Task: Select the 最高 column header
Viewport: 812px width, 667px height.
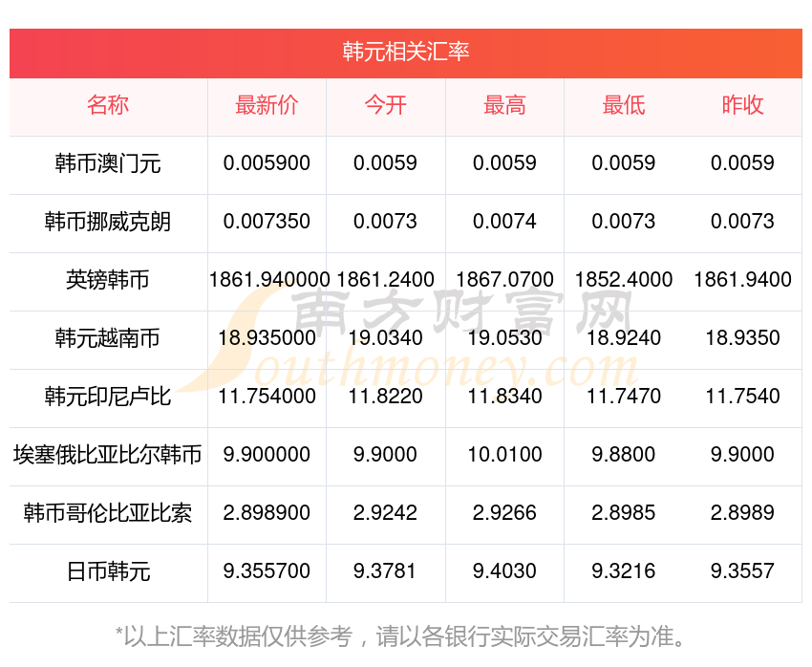Action: pos(504,105)
